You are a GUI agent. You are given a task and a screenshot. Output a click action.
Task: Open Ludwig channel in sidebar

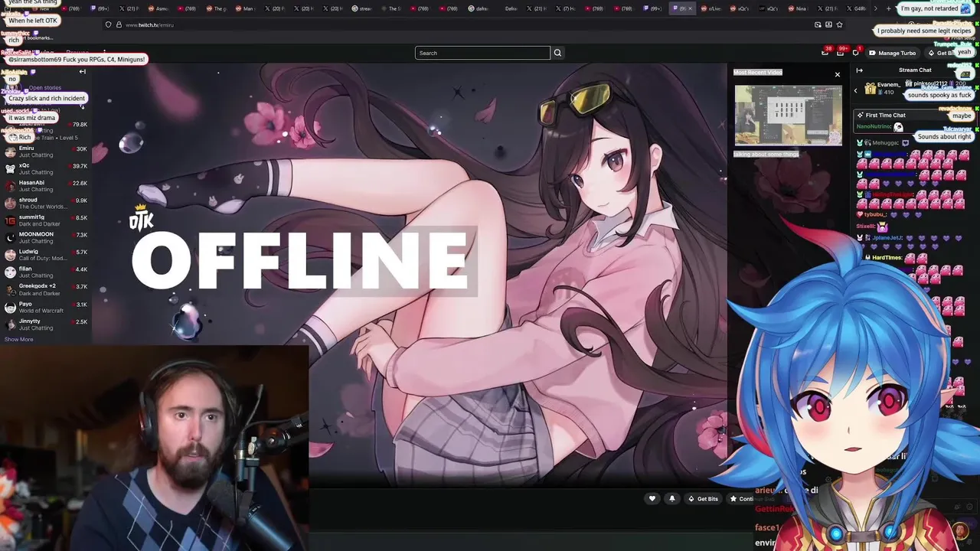pos(46,255)
